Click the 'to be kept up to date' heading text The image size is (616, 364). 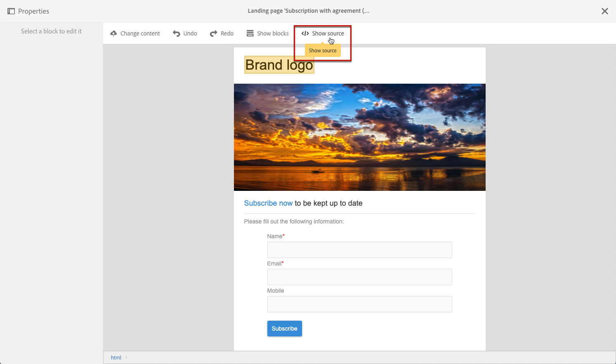coord(328,203)
